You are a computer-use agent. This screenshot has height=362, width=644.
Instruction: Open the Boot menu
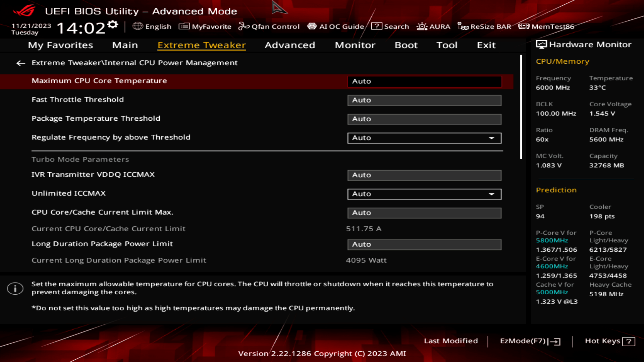pos(406,45)
